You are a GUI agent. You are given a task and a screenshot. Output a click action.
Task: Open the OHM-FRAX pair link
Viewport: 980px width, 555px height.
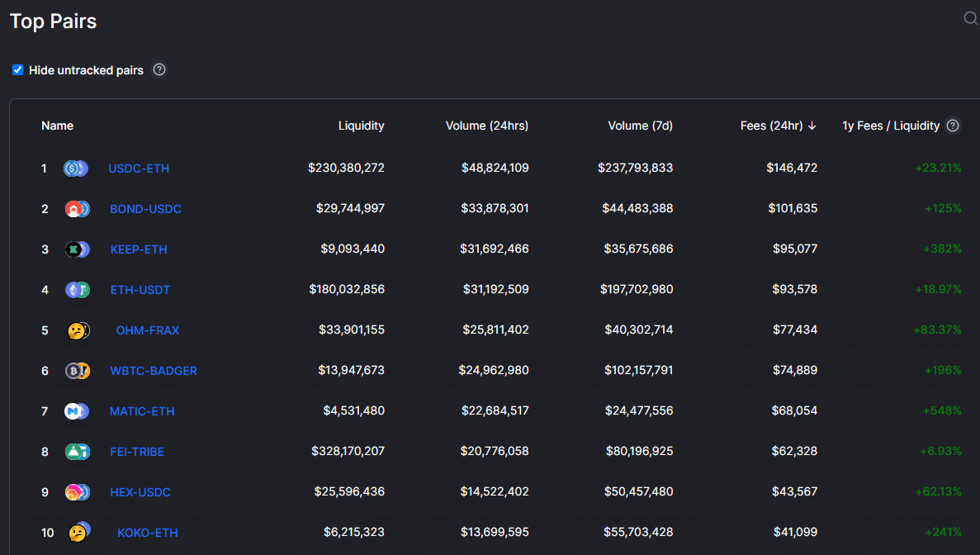click(148, 330)
